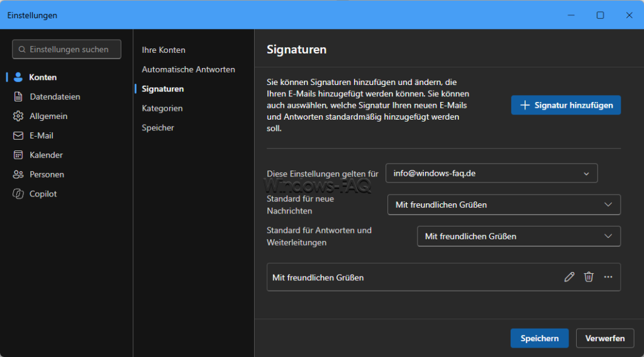Go to Allgemein settings
This screenshot has width=644, height=357.
[x=48, y=116]
